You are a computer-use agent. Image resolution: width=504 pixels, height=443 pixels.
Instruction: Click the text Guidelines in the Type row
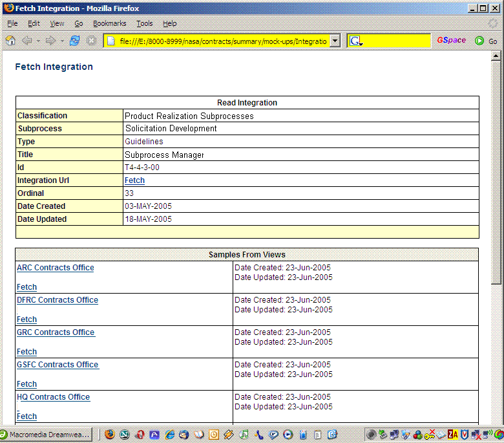144,142
